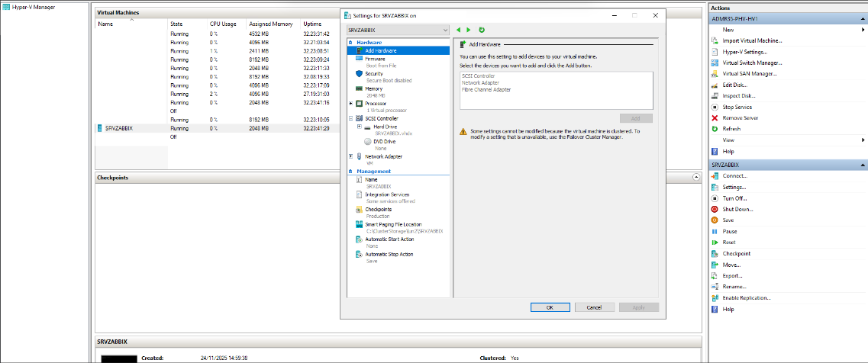Click Checkpoint in SRVZABBIX actions
868x363 pixels.
736,253
